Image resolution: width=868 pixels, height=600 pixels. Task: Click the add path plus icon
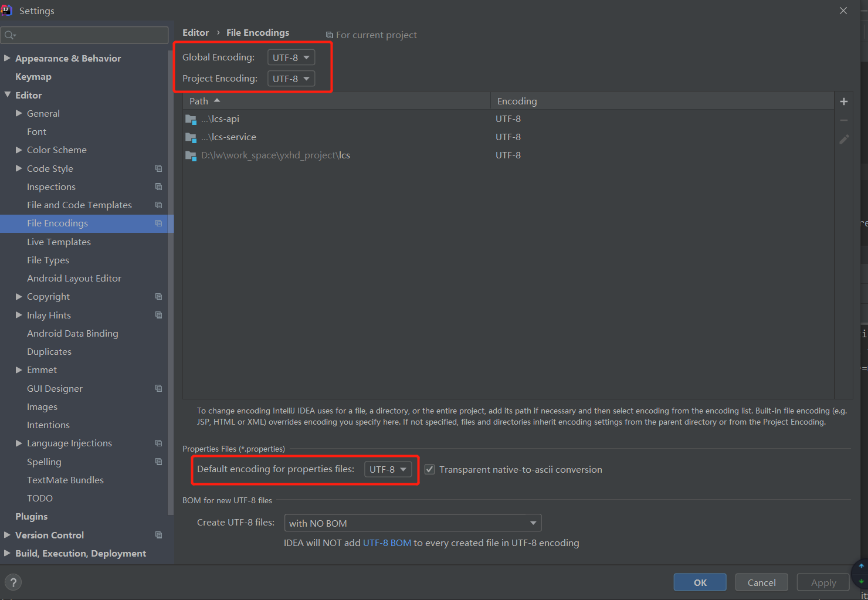coord(844,101)
